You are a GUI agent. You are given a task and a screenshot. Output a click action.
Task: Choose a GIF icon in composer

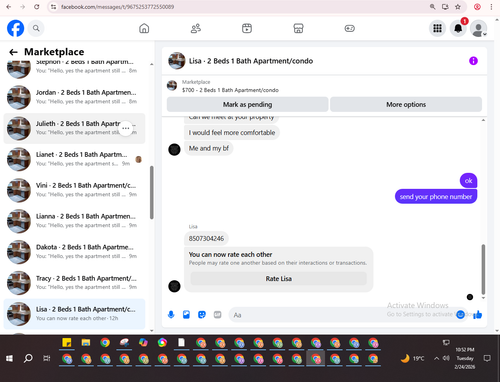(217, 315)
